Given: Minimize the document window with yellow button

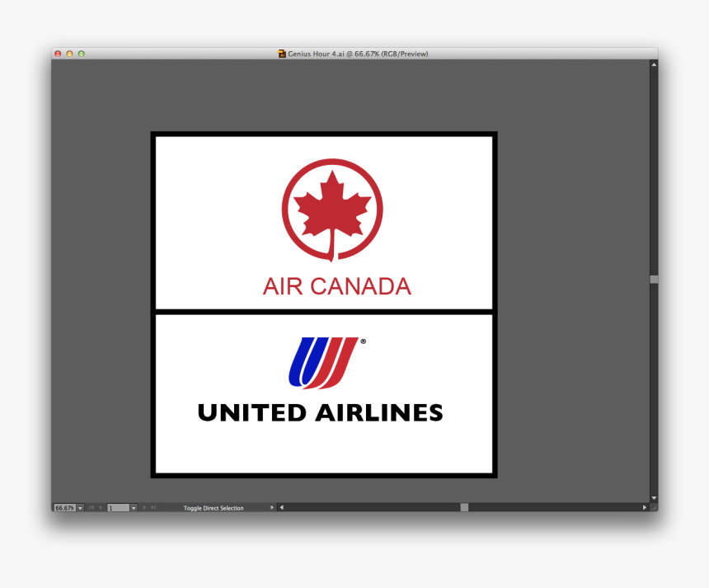Looking at the screenshot, I should pos(69,54).
